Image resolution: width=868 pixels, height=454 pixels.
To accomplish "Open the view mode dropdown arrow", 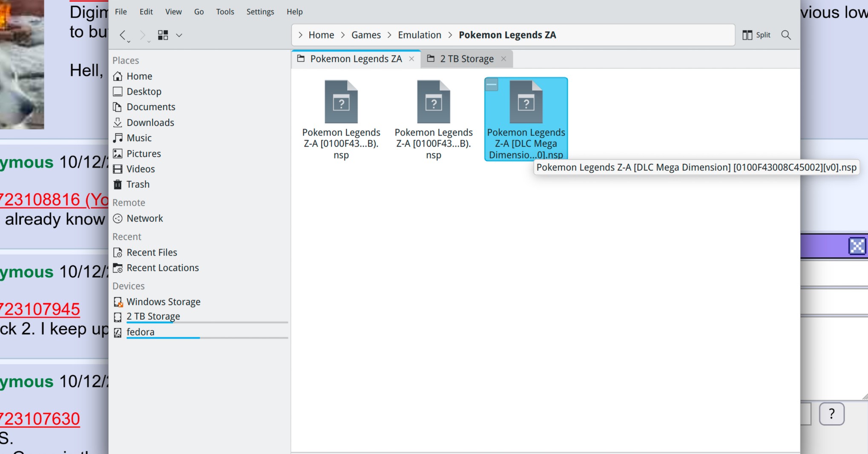I will (179, 35).
